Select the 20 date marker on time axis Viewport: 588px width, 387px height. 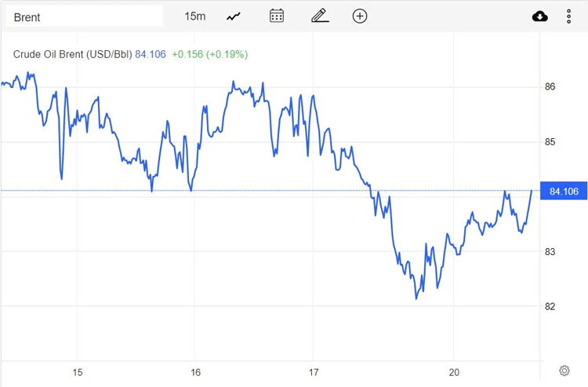tap(454, 372)
